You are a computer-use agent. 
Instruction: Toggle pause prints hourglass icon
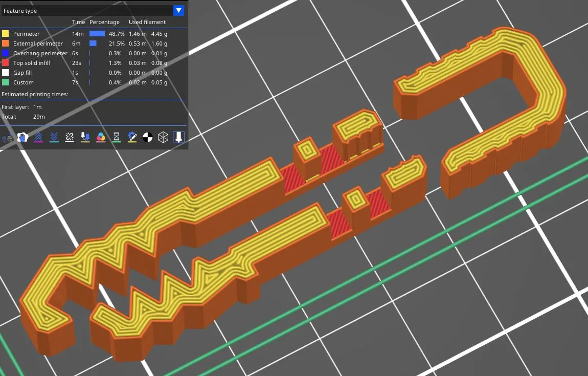pyautogui.click(x=116, y=137)
